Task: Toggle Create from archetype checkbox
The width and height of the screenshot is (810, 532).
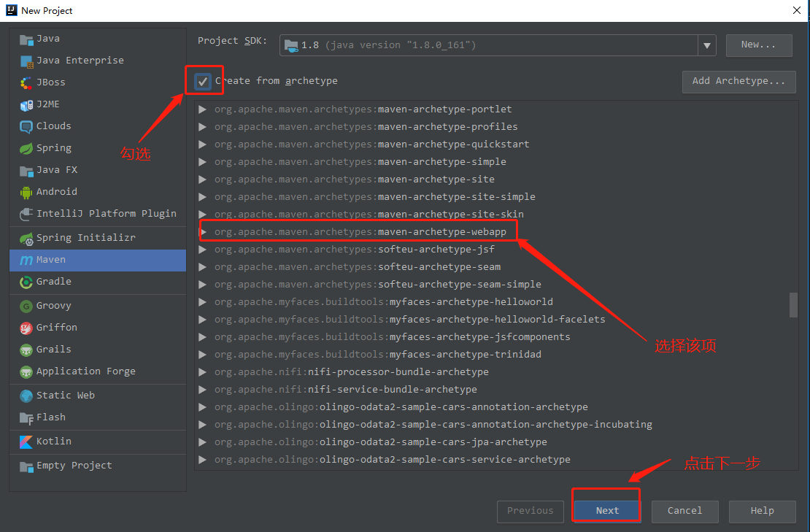Action: coord(203,81)
